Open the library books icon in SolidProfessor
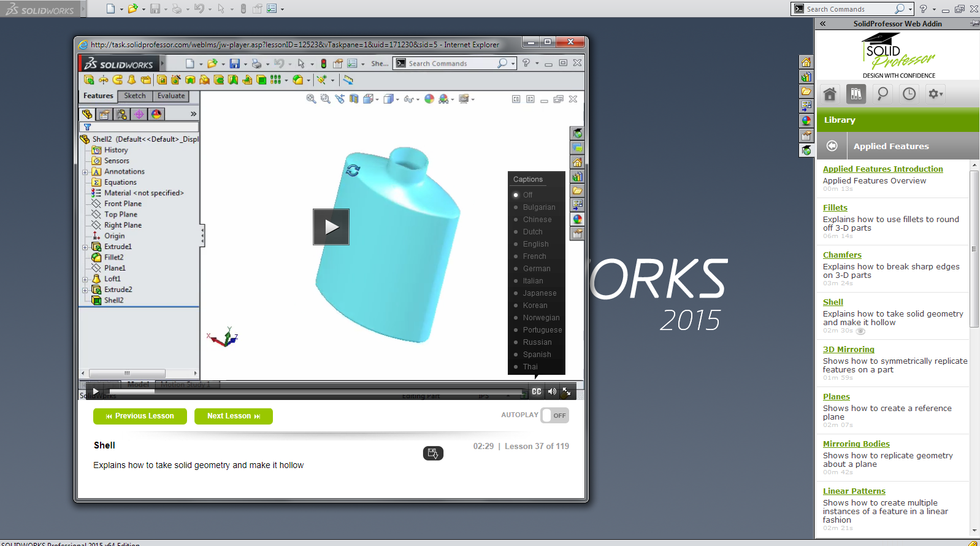The width and height of the screenshot is (980, 546). pyautogui.click(x=856, y=94)
